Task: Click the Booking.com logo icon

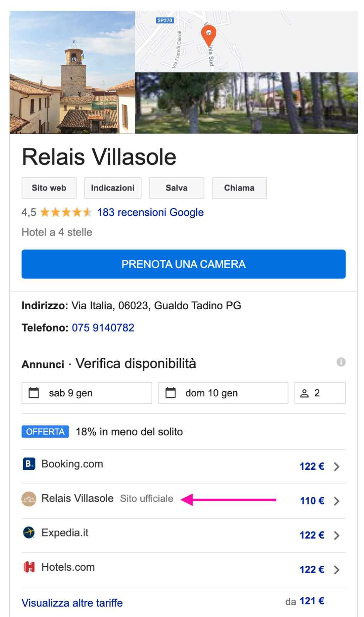Action: click(x=29, y=464)
